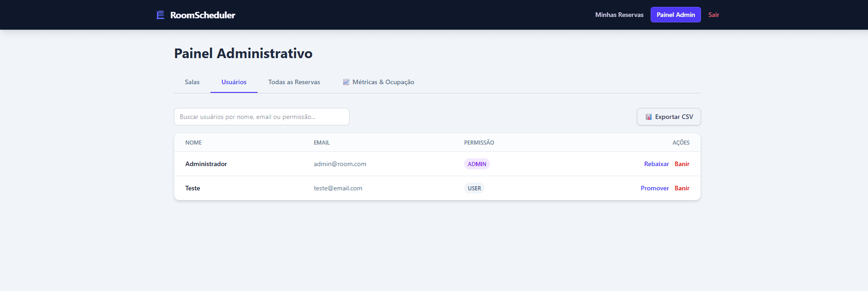Viewport: 868px width, 291px height.
Task: Click the NOME column header
Action: 194,143
